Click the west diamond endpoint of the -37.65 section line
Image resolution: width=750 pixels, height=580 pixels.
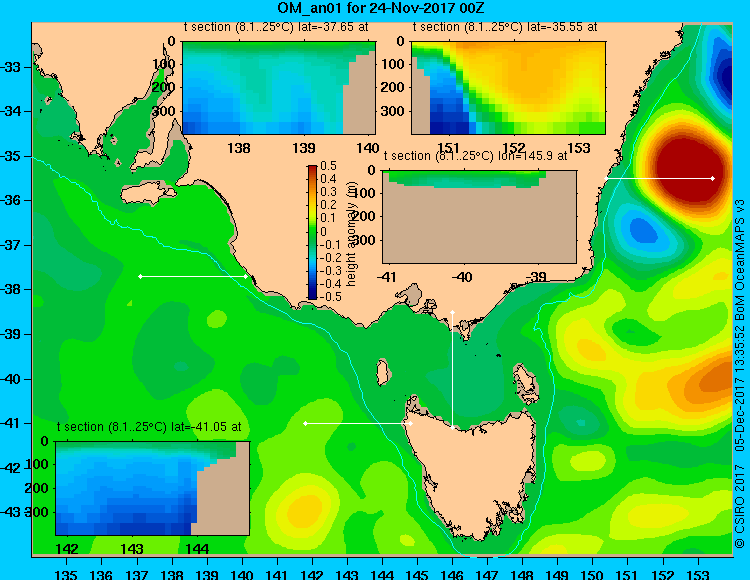coord(140,276)
